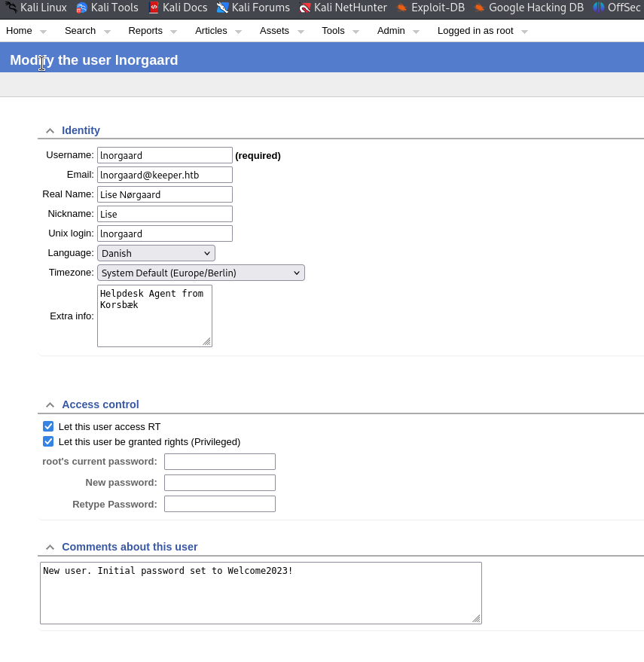644x662 pixels.
Task: Open the Language dropdown set to Danish
Action: pos(156,253)
